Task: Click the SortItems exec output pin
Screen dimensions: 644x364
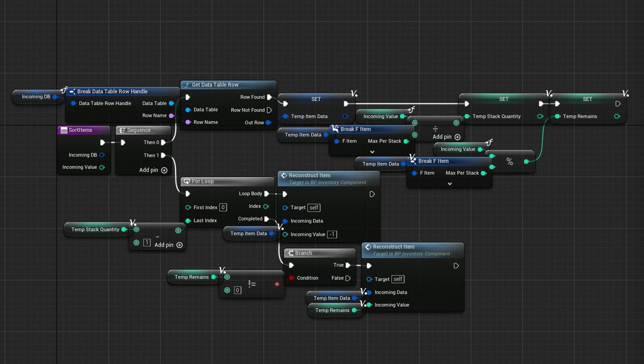Action: (x=103, y=143)
